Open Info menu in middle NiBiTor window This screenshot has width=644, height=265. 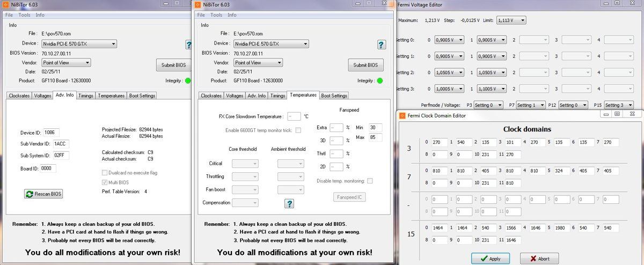[x=232, y=15]
